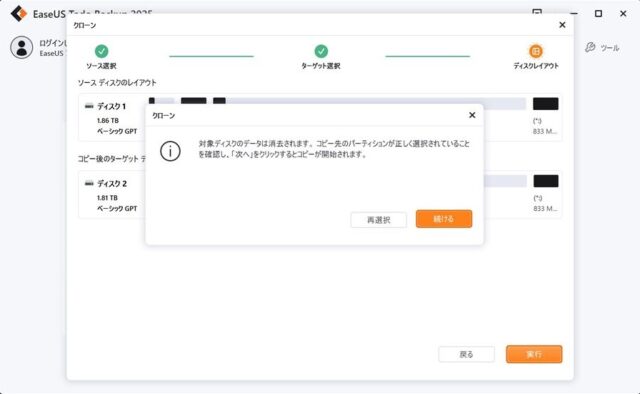Viewport: 640px width, 394px height.
Task: Click the orange 続ける button
Action: pyautogui.click(x=444, y=219)
